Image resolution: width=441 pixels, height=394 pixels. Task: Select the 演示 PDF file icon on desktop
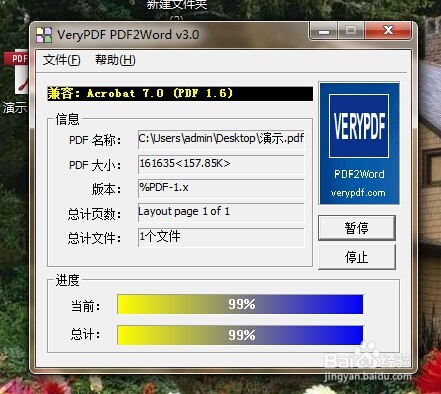tap(16, 82)
